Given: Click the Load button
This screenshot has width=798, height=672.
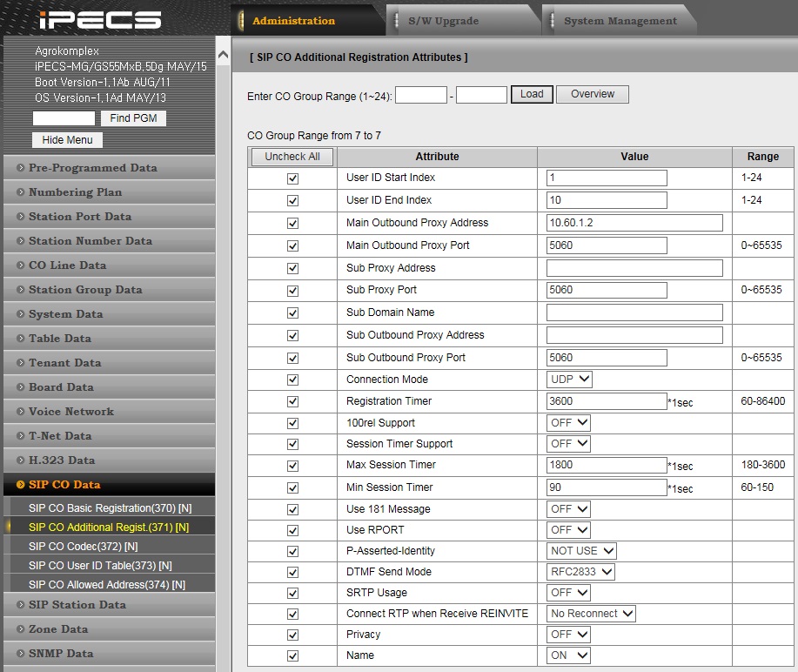Looking at the screenshot, I should pyautogui.click(x=532, y=94).
